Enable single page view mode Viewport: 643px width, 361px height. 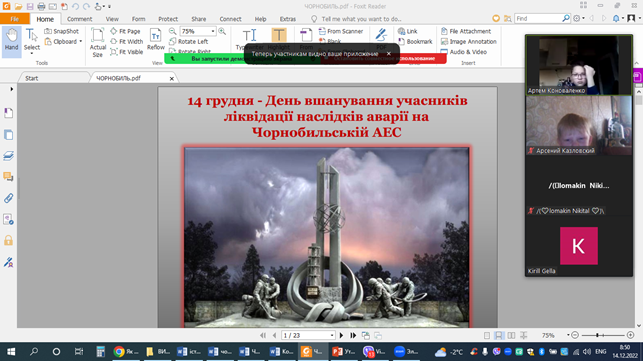(487, 335)
